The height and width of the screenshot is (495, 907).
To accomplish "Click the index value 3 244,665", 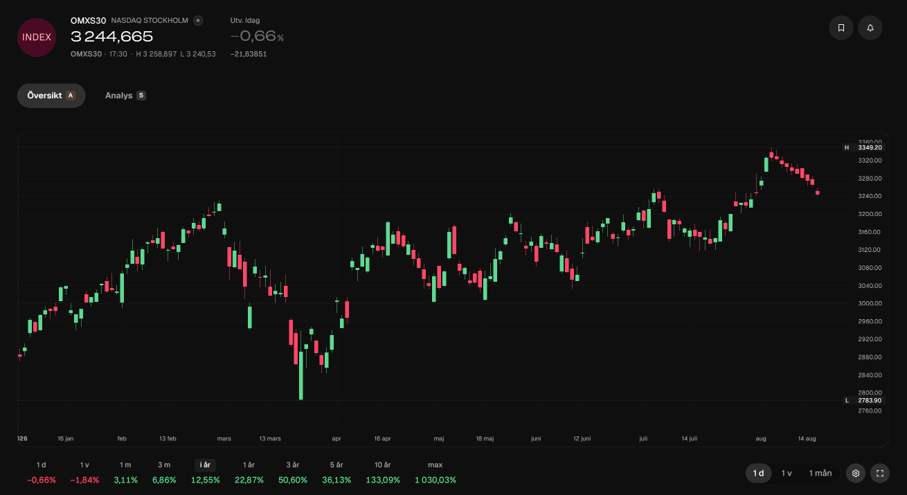I will click(x=112, y=37).
